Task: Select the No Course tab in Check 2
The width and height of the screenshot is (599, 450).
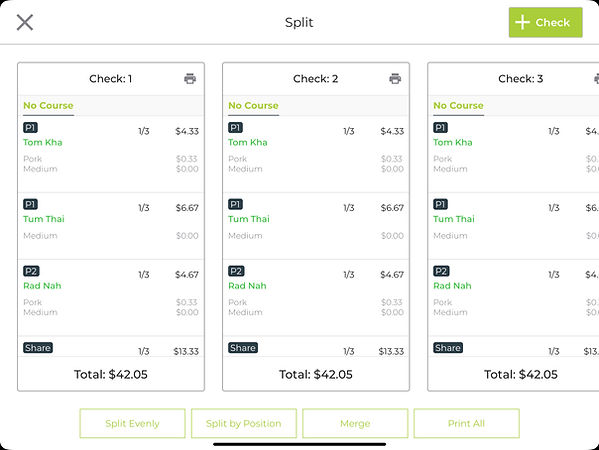Action: point(253,106)
